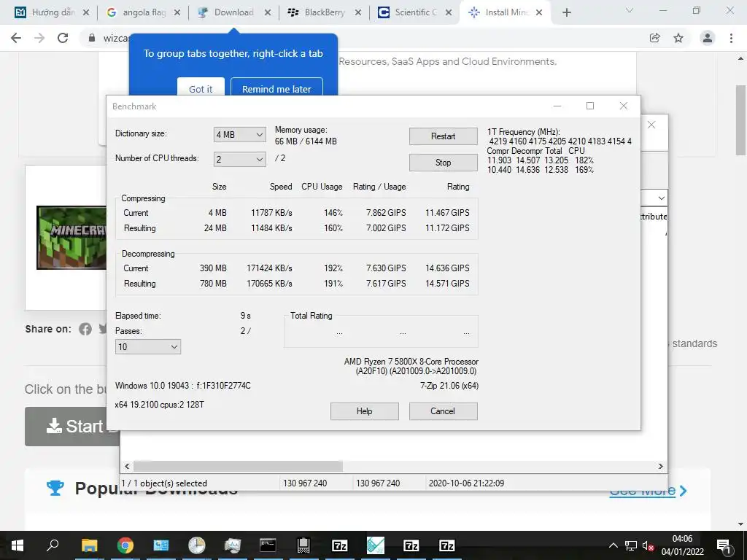Close the Benchmark window
Screen dimensions: 747x560
click(x=623, y=106)
